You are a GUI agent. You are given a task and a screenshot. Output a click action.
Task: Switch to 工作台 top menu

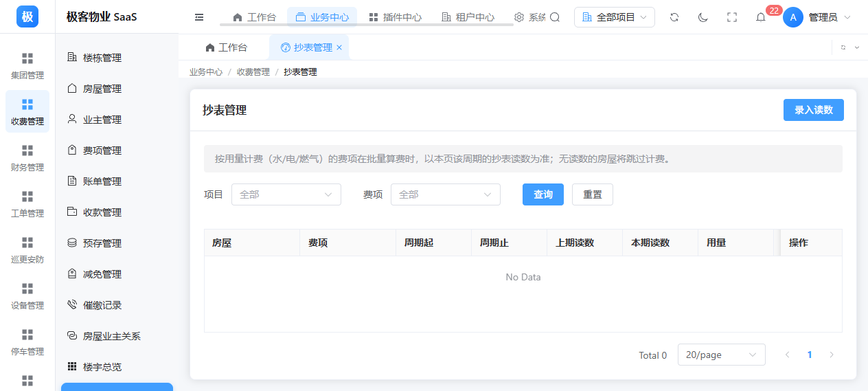(x=254, y=17)
